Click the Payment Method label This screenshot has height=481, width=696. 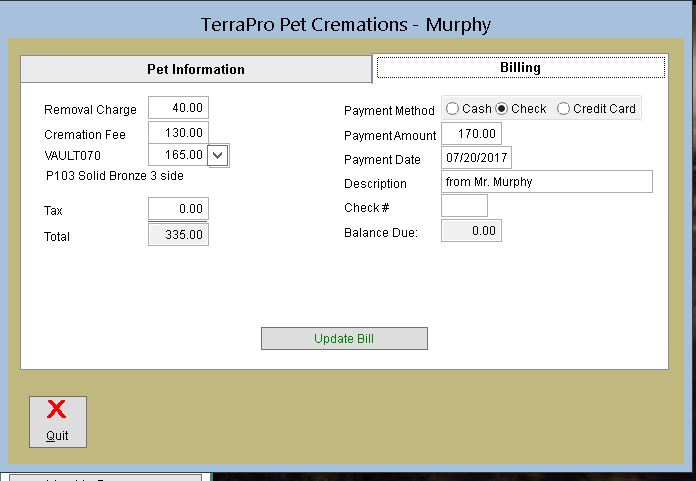389,110
